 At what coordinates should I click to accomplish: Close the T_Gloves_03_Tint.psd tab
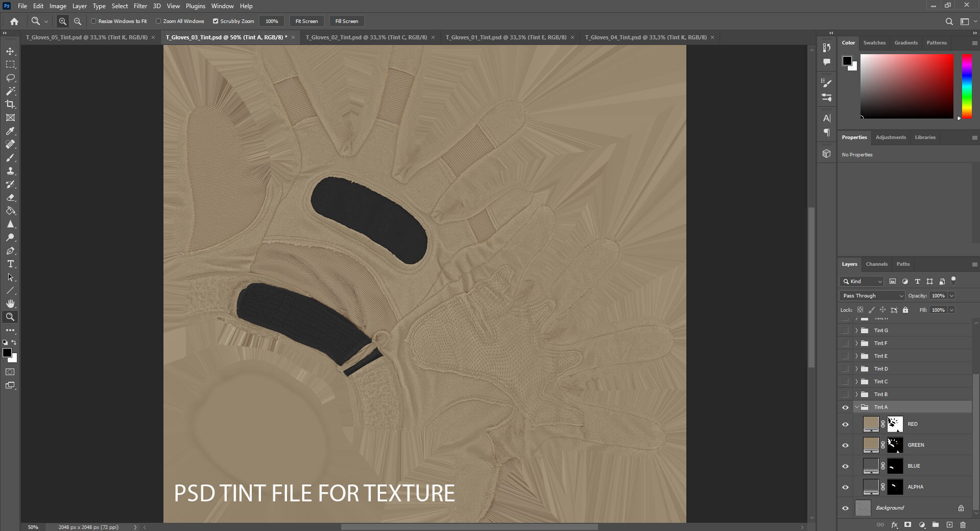[x=293, y=37]
